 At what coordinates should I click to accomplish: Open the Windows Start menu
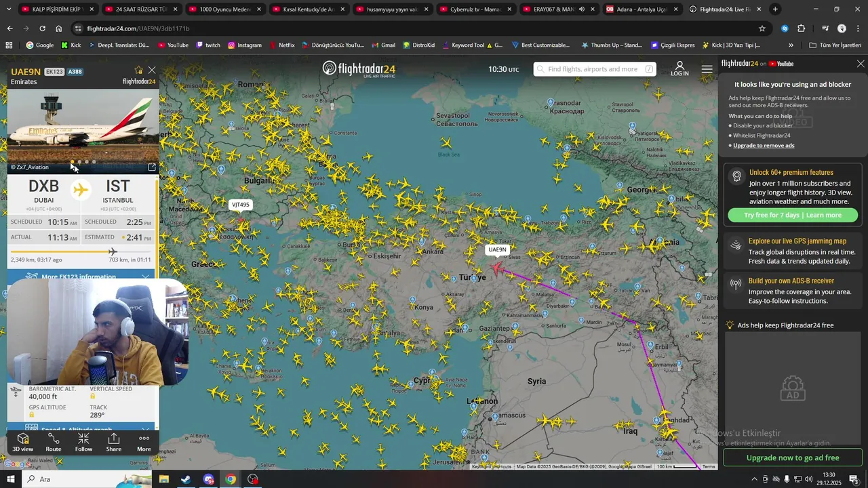[11, 479]
